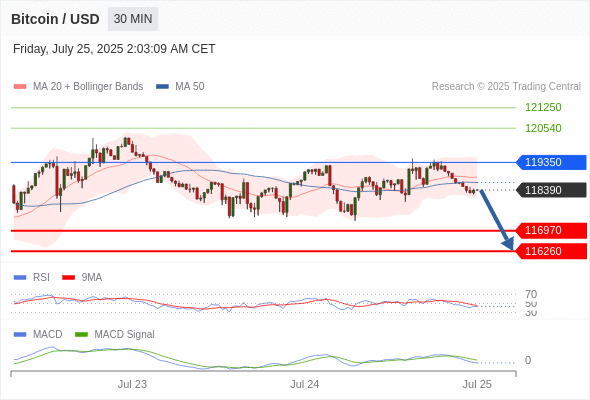Click the RSI 70 level label
590x400 pixels.
point(531,294)
